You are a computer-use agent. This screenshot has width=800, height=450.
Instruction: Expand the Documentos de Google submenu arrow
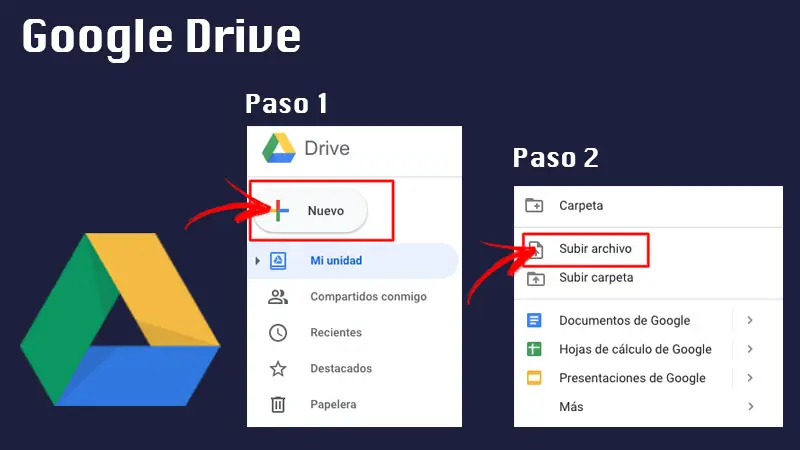[x=750, y=320]
